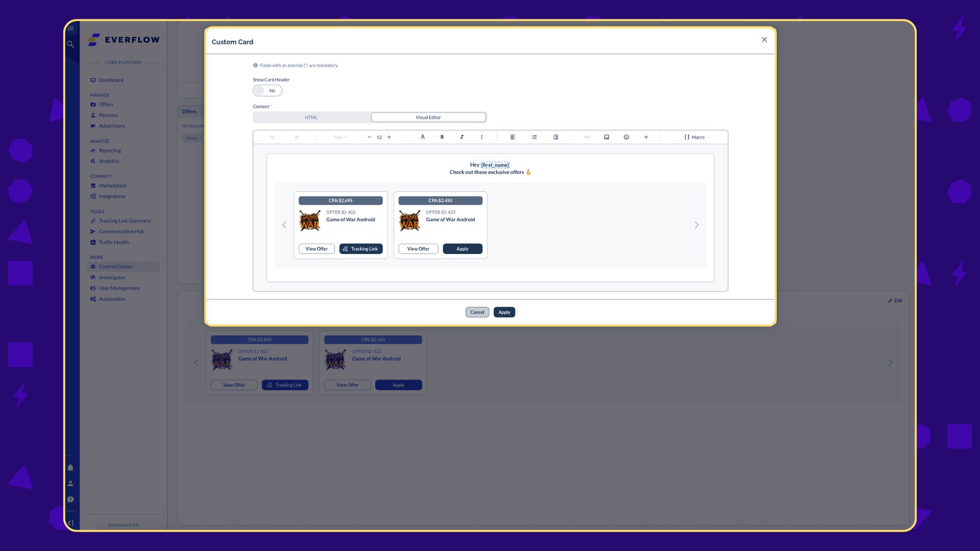Open text alignment options
Screen dimensions: 980x551
tap(512, 137)
